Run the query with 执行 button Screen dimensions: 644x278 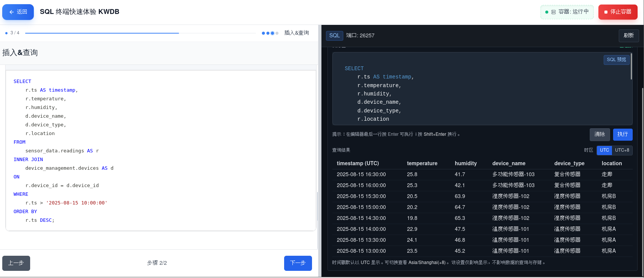click(x=623, y=134)
